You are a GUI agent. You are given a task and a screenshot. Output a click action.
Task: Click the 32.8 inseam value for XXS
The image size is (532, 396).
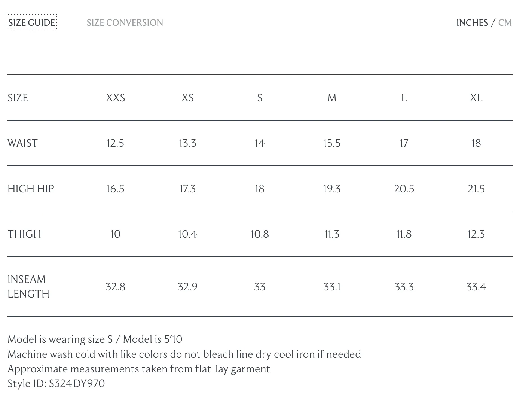click(x=115, y=287)
